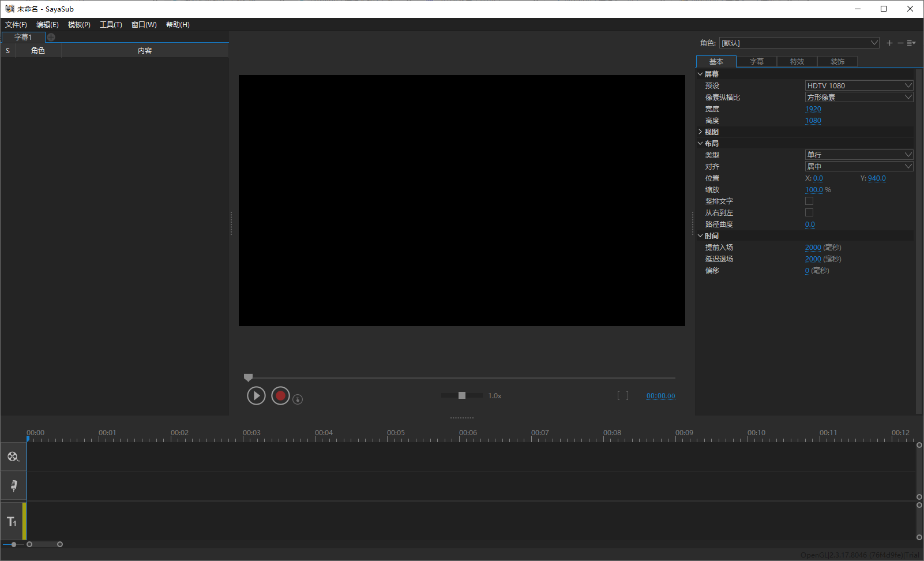Open the 对齐 dropdown showing 居中

(859, 166)
